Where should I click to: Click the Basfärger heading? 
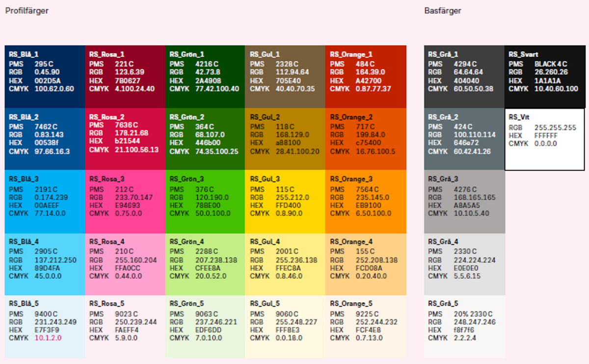click(443, 11)
